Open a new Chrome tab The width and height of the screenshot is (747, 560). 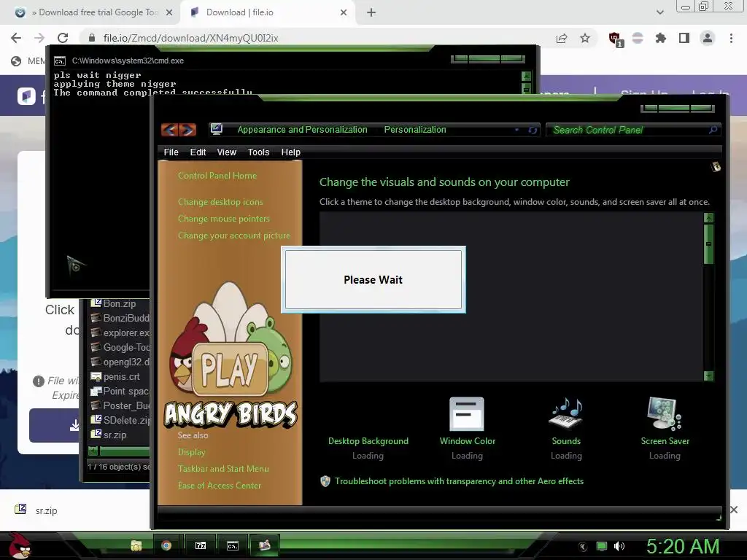click(x=371, y=13)
